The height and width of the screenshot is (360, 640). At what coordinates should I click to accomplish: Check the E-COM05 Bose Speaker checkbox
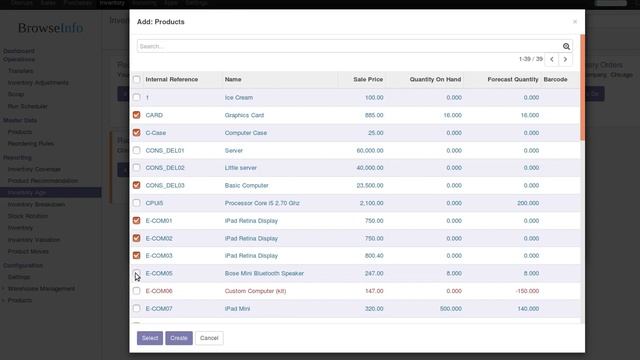pyautogui.click(x=137, y=273)
